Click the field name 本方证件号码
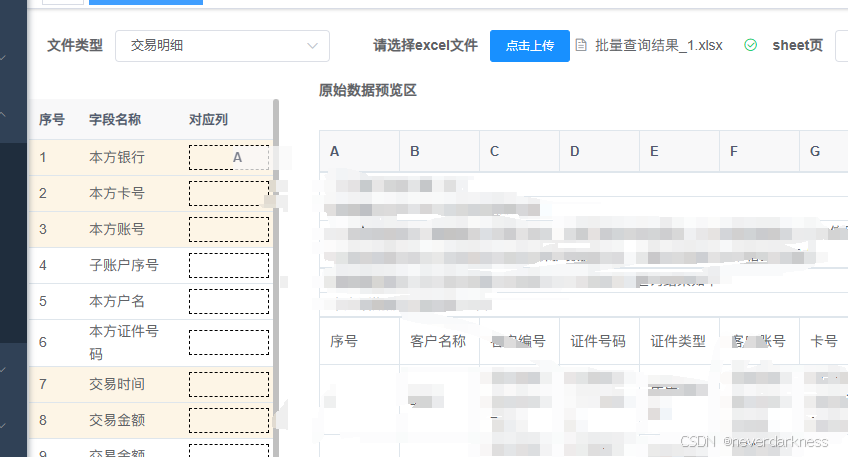Image resolution: width=848 pixels, height=457 pixels. pyautogui.click(x=124, y=342)
